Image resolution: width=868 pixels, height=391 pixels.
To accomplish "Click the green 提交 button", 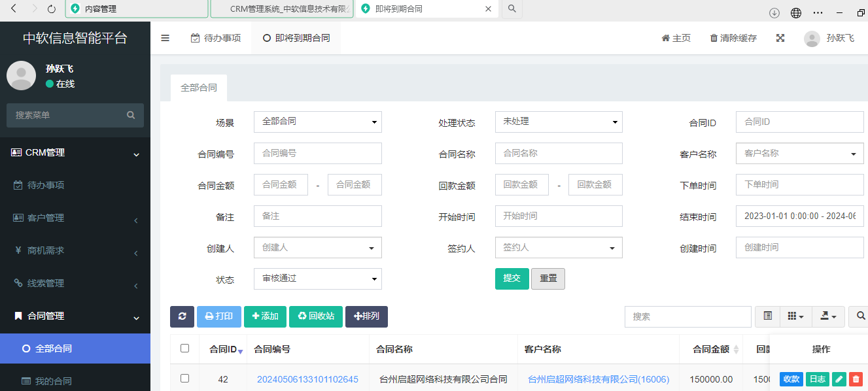I will (x=512, y=279).
